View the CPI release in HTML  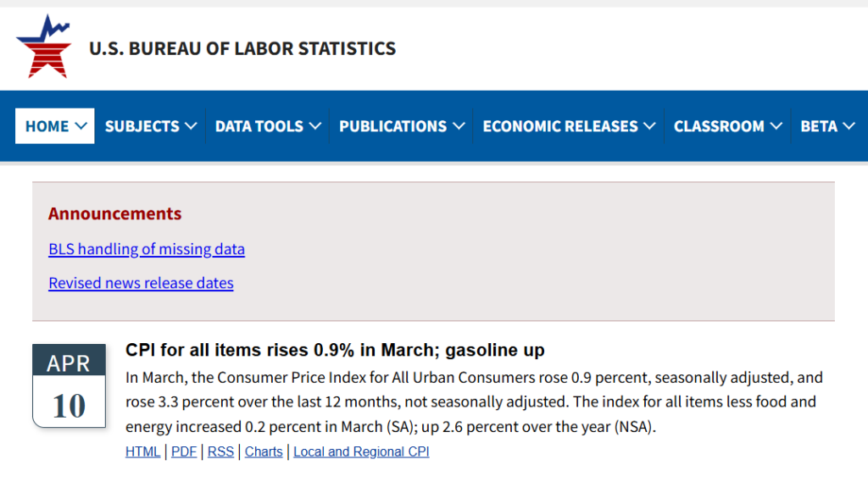pyautogui.click(x=142, y=452)
